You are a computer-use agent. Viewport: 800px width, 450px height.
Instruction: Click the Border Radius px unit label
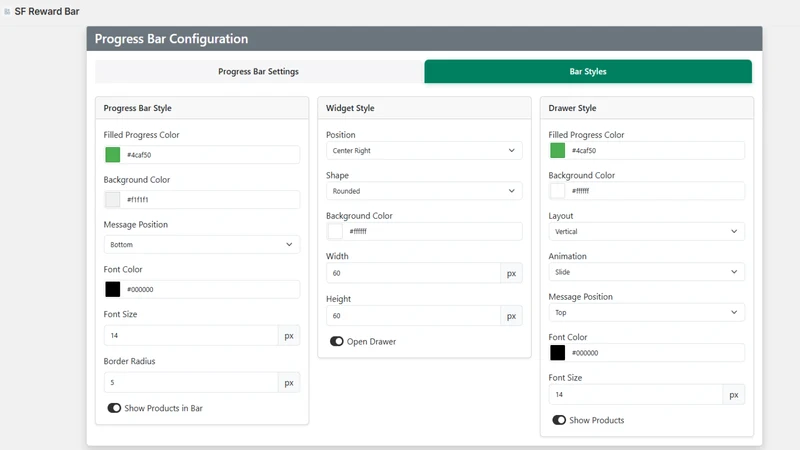pyautogui.click(x=289, y=383)
